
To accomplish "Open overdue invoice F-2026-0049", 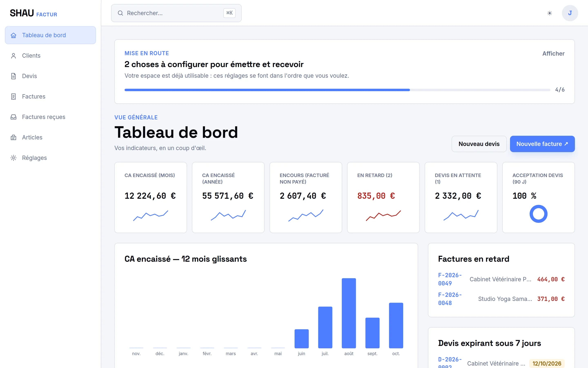I will tap(450, 279).
